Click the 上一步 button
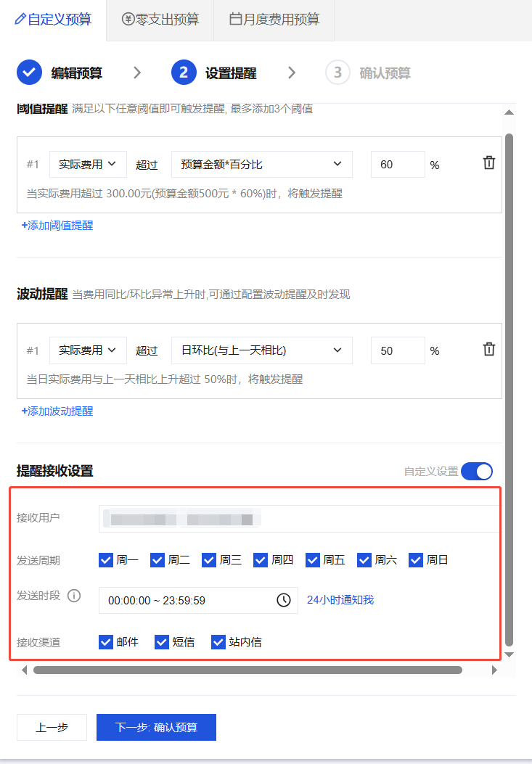This screenshot has height=764, width=532. pos(52,727)
